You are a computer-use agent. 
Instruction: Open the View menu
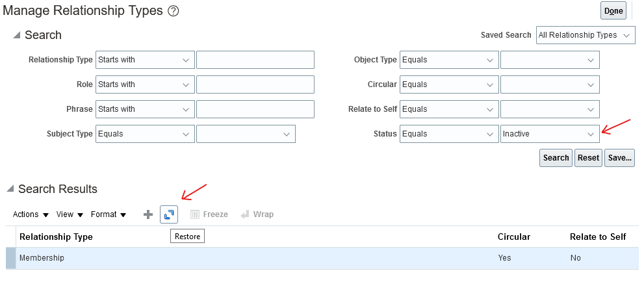pyautogui.click(x=70, y=214)
